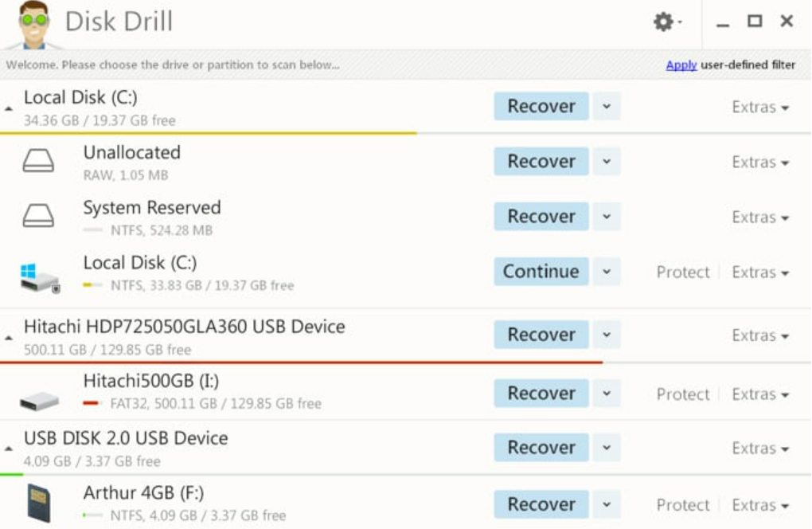This screenshot has width=812, height=529.
Task: Open Extras menu for Hitachi500GB (I:)
Action: 760,394
